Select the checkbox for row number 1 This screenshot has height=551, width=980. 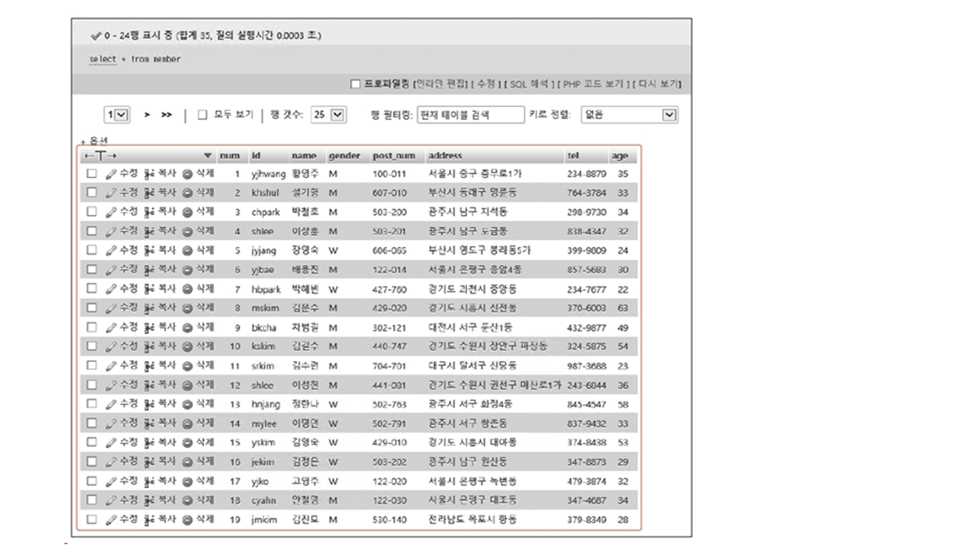(92, 174)
